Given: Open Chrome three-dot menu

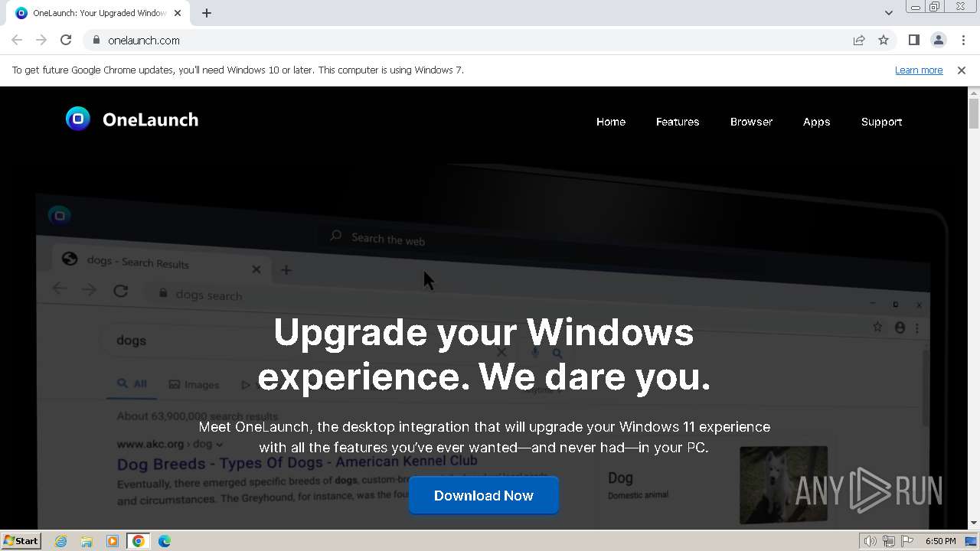Looking at the screenshot, I should point(963,40).
